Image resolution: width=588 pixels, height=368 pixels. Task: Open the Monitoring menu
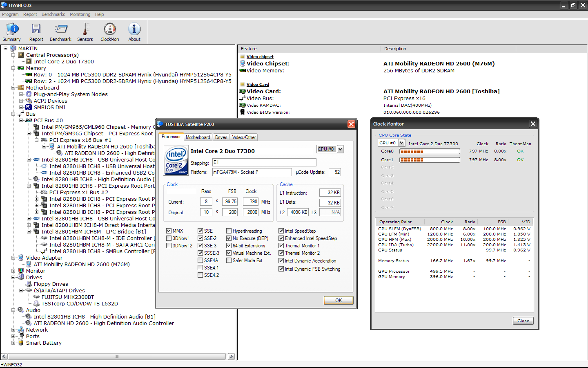click(x=80, y=14)
